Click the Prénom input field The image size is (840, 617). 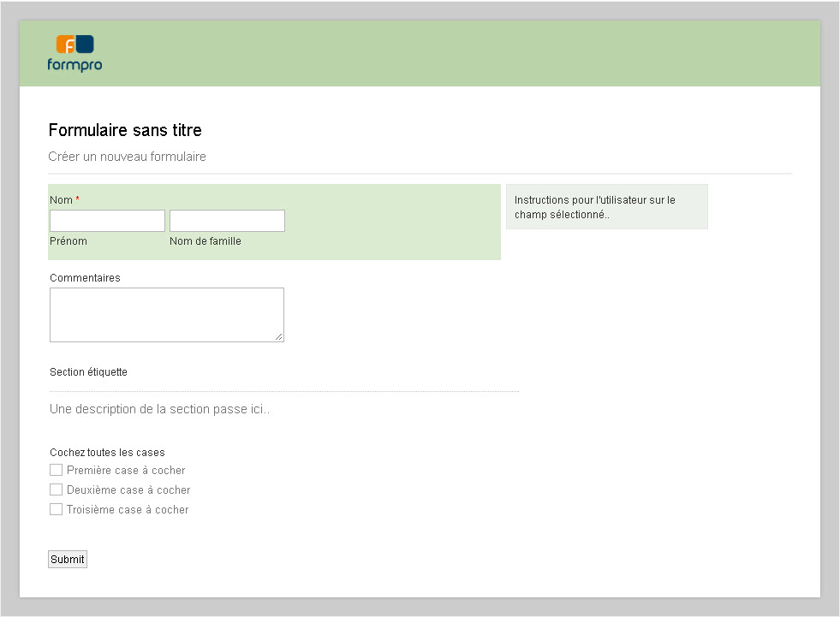coord(107,221)
